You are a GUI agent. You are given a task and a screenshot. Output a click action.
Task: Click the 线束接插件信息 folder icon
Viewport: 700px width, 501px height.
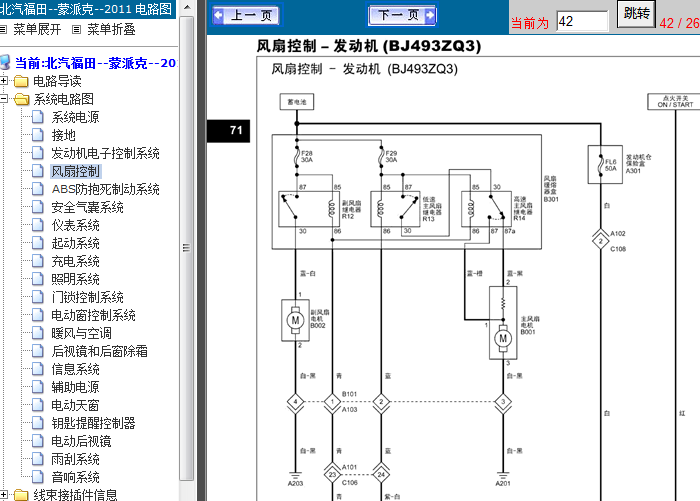[x=21, y=495]
